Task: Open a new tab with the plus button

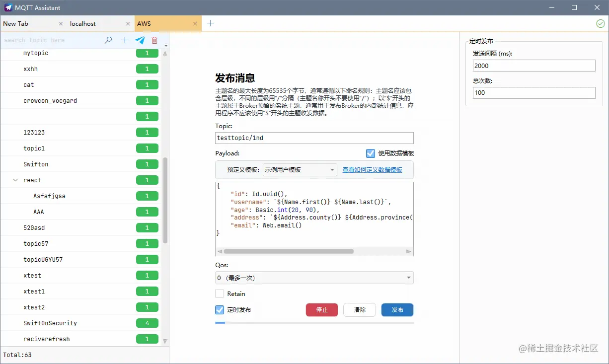Action: [x=210, y=23]
